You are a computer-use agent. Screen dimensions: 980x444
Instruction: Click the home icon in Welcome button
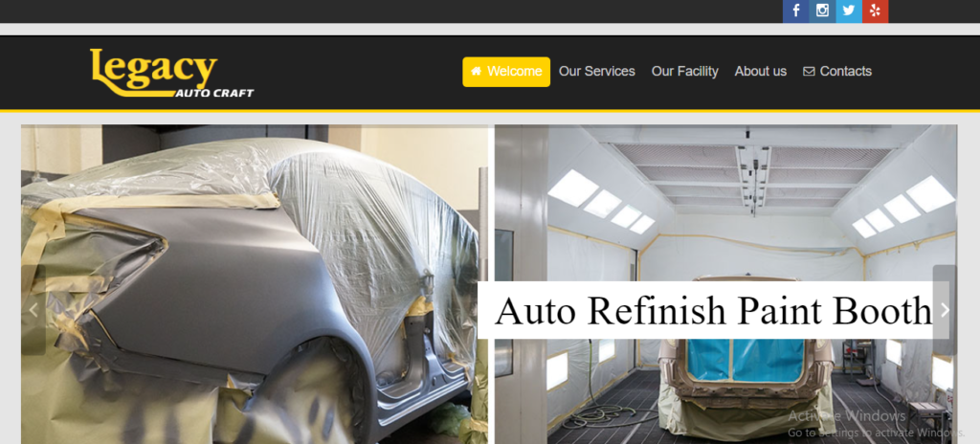point(477,72)
